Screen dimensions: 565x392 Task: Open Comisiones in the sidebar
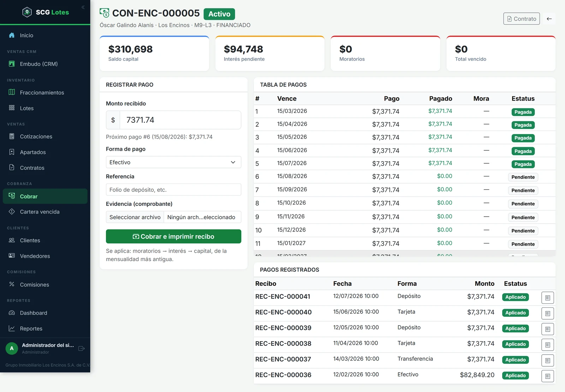point(45,285)
